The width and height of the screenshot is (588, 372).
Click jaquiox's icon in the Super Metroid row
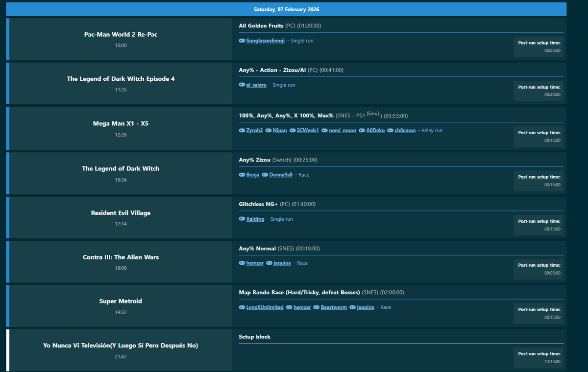(352, 307)
